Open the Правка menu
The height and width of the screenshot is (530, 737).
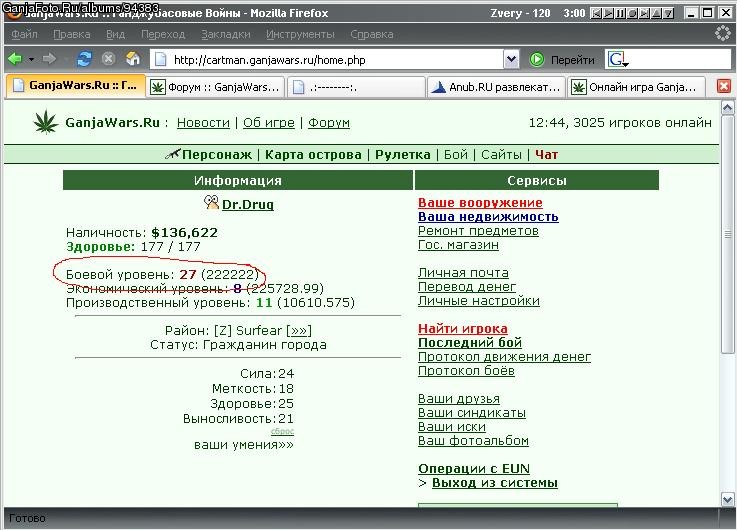[x=71, y=34]
